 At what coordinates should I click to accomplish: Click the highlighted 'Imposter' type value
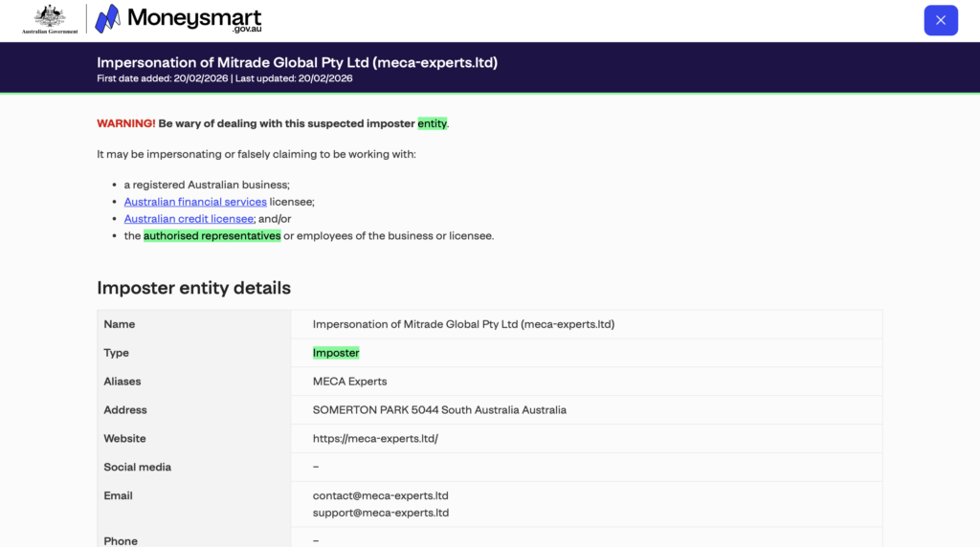pyautogui.click(x=336, y=353)
